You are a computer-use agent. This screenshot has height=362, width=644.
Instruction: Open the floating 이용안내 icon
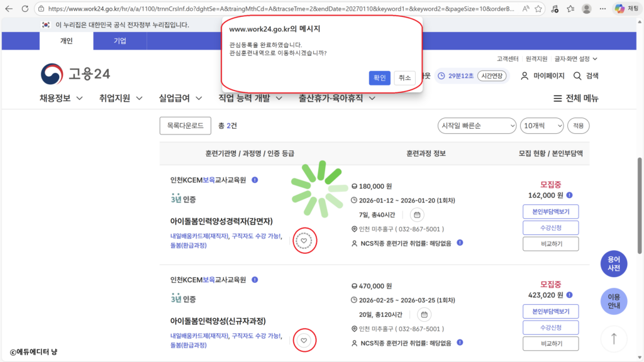613,302
